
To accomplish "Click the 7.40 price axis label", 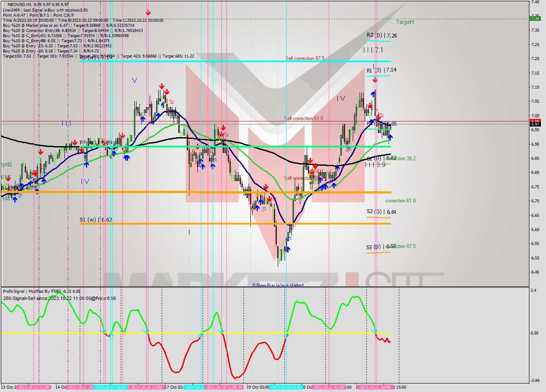I will 535,2.
